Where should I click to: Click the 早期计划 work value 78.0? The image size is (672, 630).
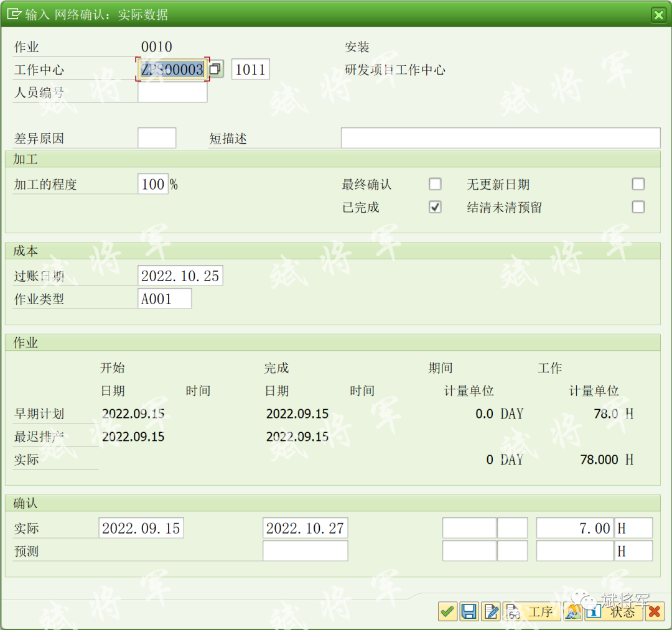coord(605,414)
